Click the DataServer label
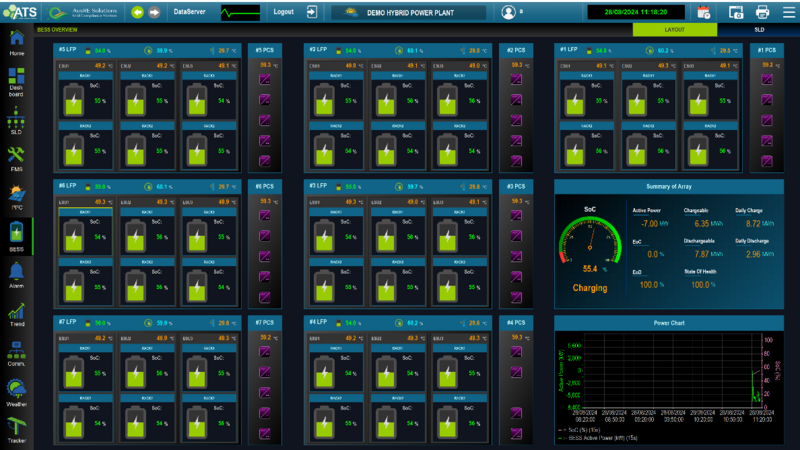The image size is (800, 450). [x=189, y=12]
